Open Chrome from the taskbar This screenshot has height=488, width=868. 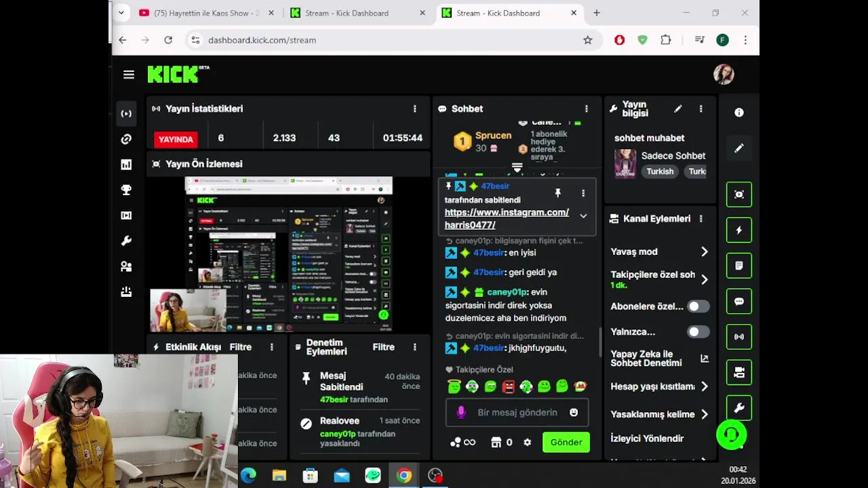click(x=404, y=476)
